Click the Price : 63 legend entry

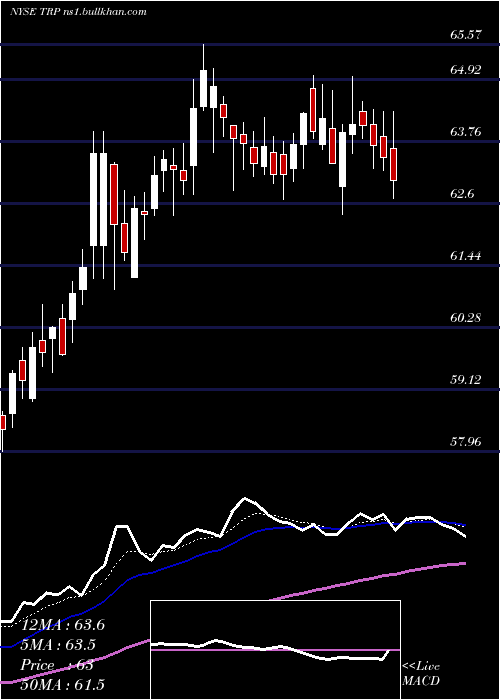click(57, 665)
